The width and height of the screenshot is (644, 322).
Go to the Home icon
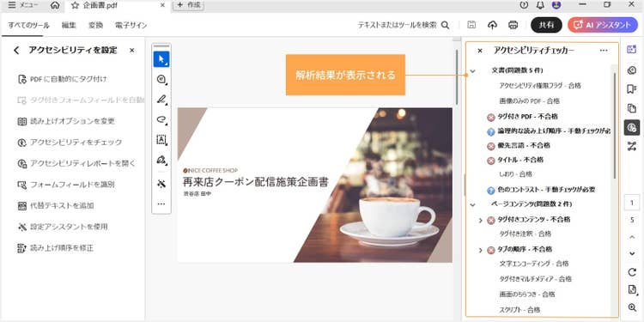point(55,5)
